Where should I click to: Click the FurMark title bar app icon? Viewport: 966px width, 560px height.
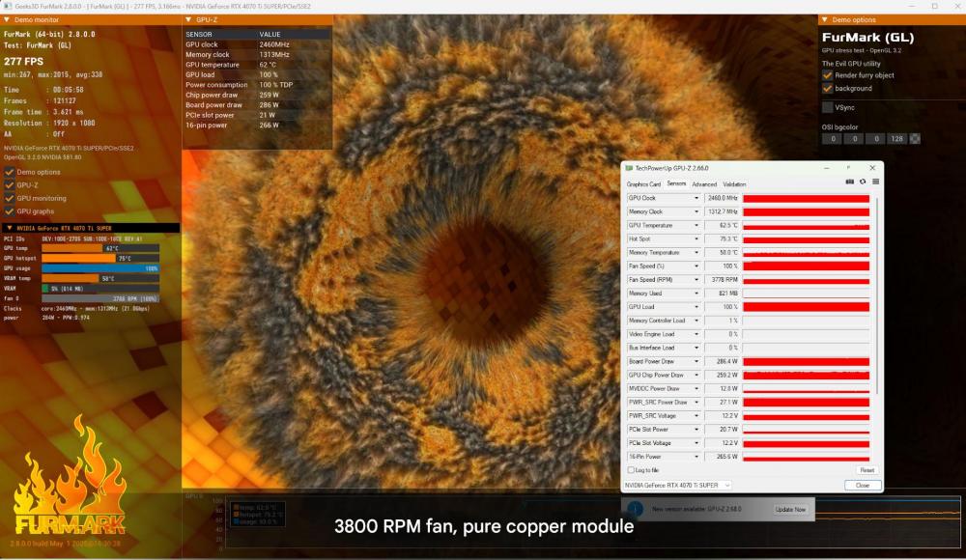7,6
